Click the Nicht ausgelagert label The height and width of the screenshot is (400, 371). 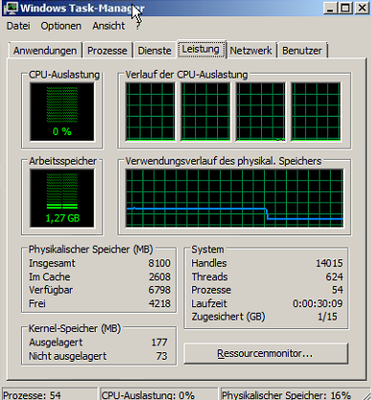68,356
